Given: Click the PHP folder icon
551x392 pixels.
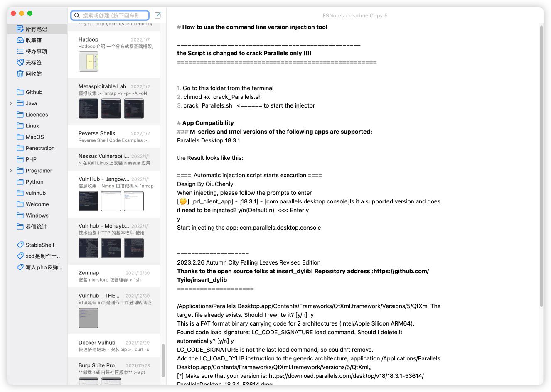Looking at the screenshot, I should [20, 159].
